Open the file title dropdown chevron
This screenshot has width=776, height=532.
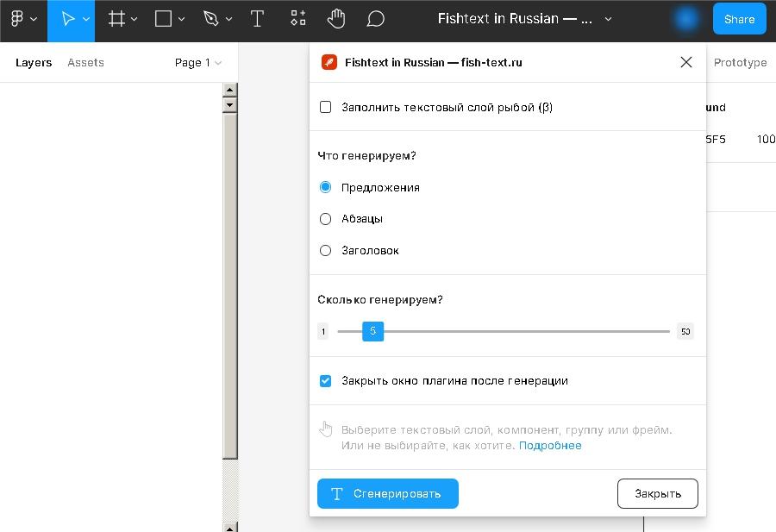609,19
